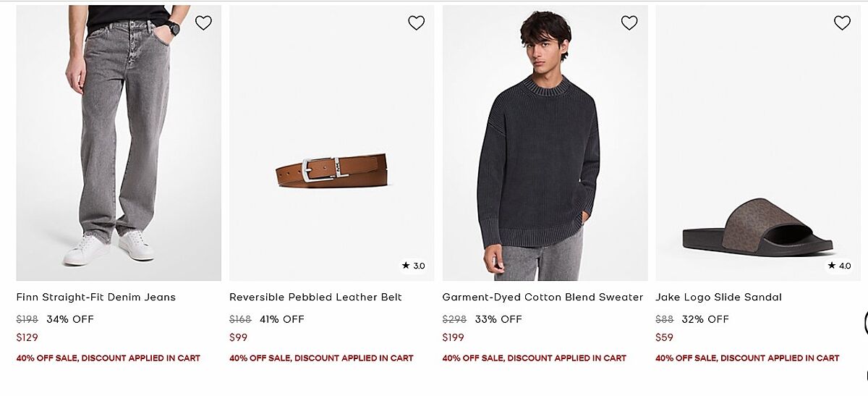This screenshot has height=396, width=868.
Task: Open Finn Straight-Fit Denim Jeans title link
Action: click(x=96, y=297)
